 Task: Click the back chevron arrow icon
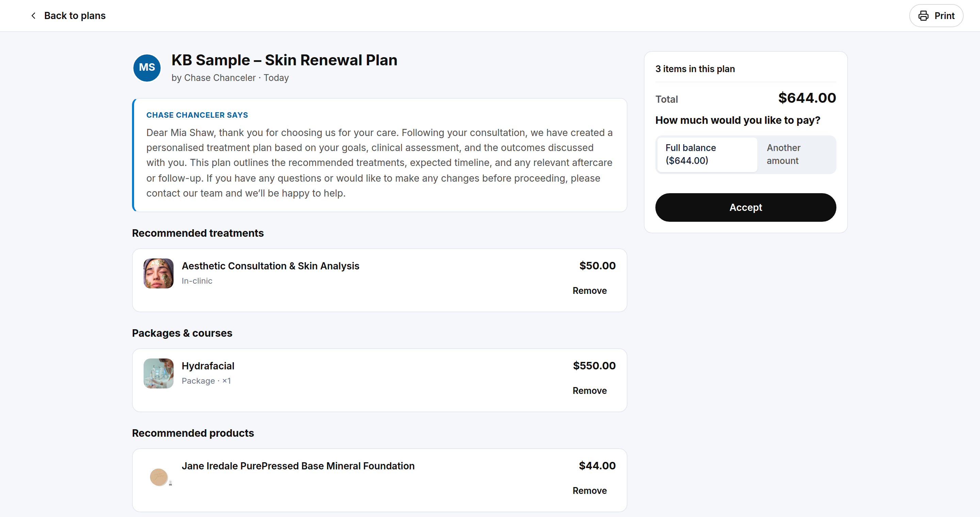(x=33, y=16)
